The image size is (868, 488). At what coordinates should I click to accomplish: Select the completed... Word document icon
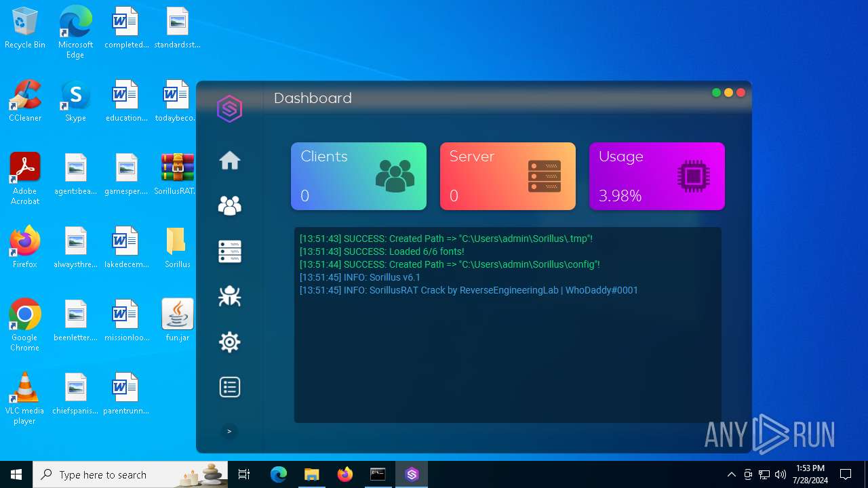[x=126, y=28]
